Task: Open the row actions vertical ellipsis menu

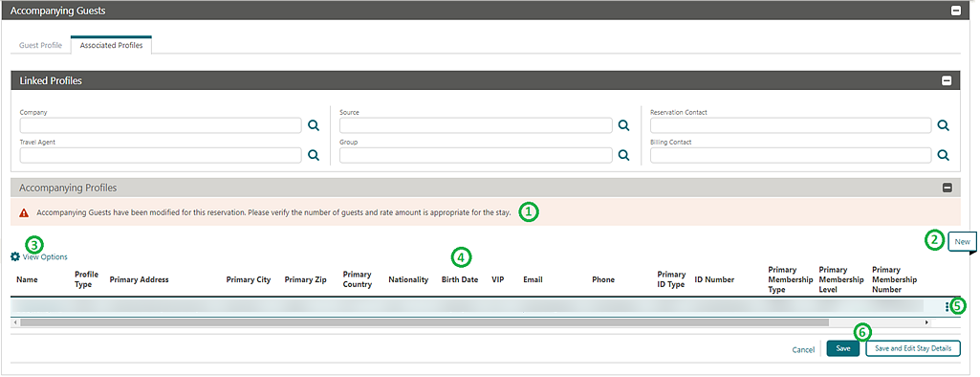Action: [x=947, y=306]
